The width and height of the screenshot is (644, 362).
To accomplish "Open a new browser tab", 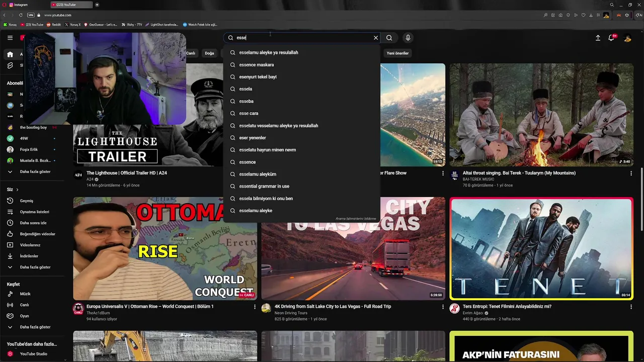I will [x=97, y=5].
